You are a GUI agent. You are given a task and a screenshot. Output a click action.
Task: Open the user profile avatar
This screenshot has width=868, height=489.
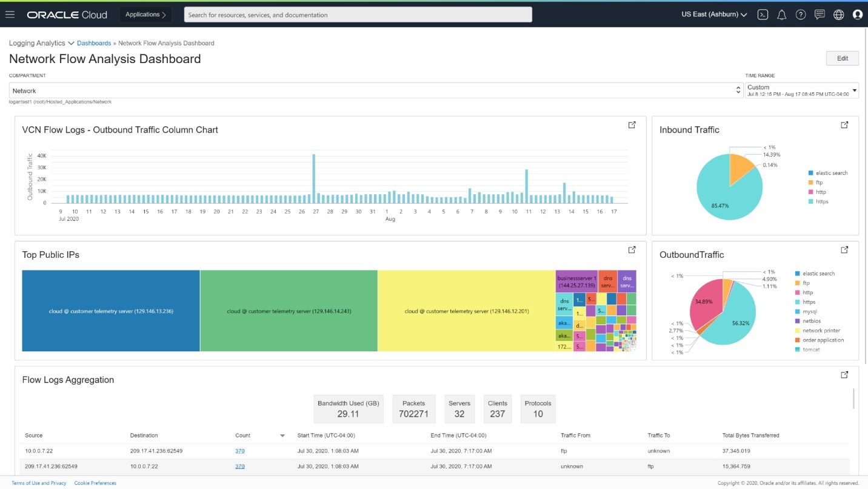[858, 15]
